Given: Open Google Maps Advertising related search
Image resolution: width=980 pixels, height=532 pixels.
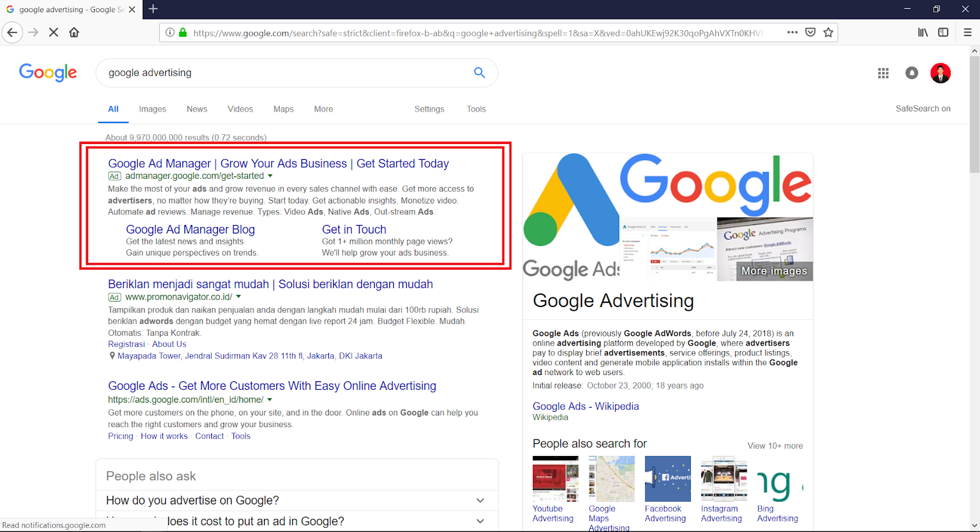Looking at the screenshot, I should point(611,493).
